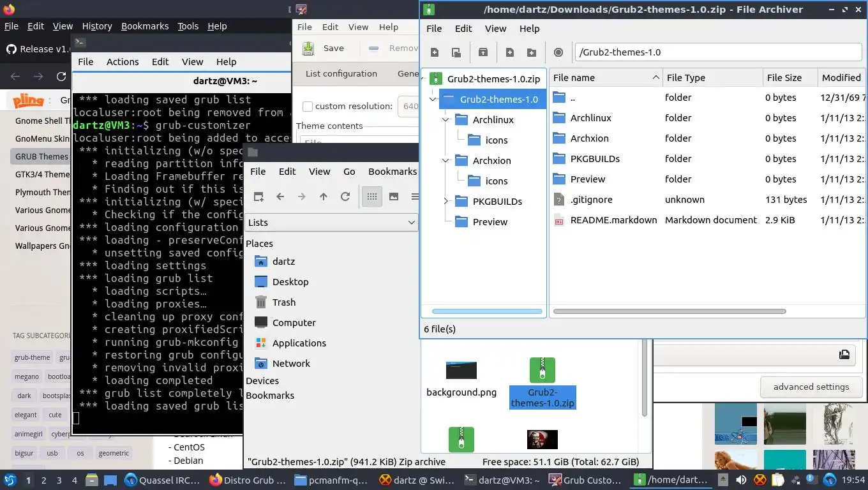Image resolution: width=868 pixels, height=490 pixels.
Task: Click Firefox forward arrow
Action: pos(39,77)
